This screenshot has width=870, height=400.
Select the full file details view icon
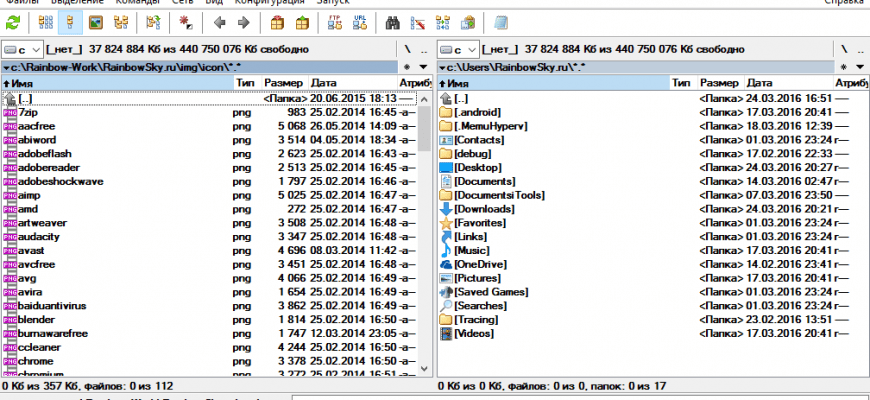tap(70, 23)
